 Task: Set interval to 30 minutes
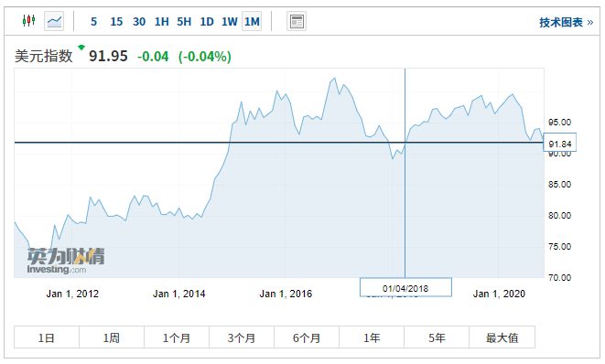139,22
